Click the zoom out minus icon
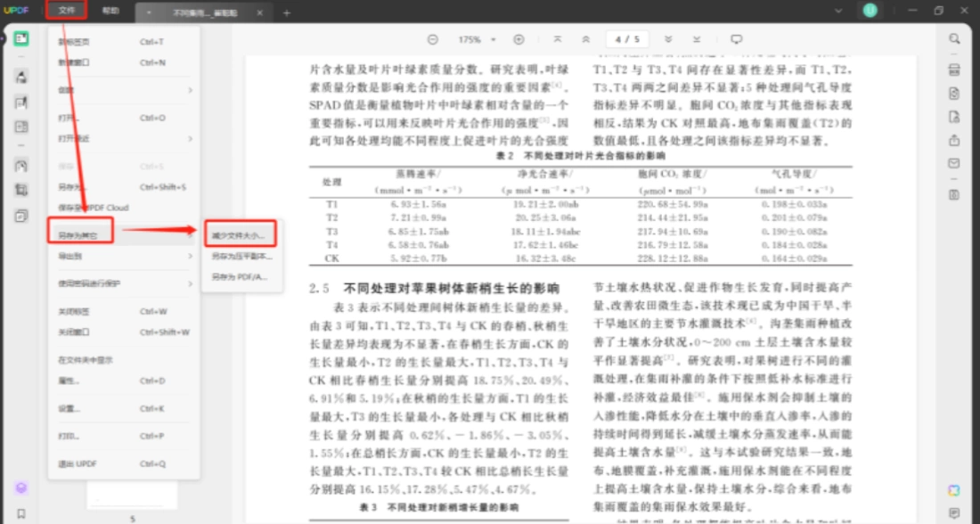This screenshot has width=980, height=524. (432, 39)
